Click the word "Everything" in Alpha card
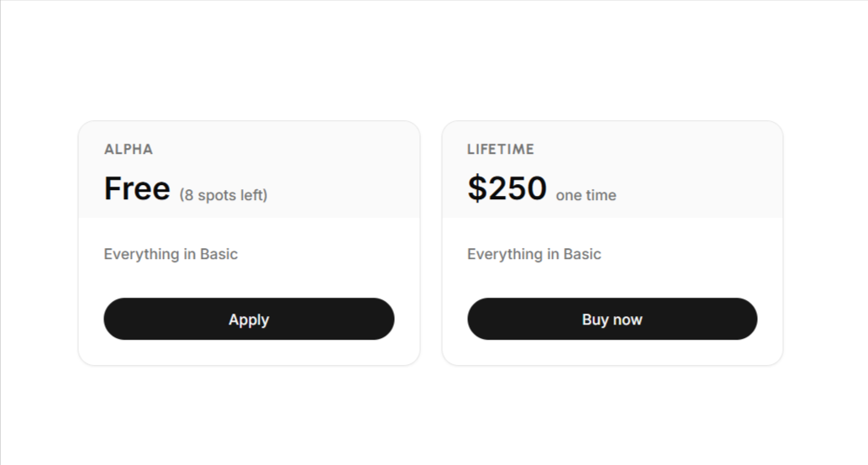This screenshot has width=868, height=465. tap(142, 254)
